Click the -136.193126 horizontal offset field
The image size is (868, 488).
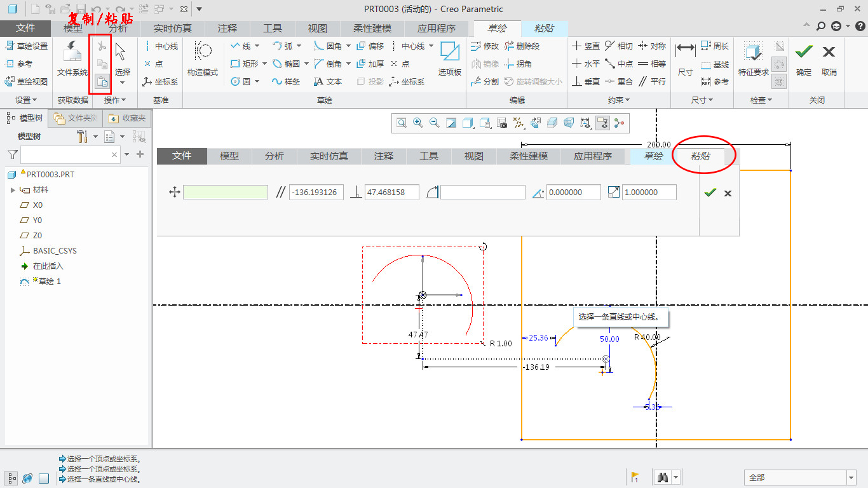click(316, 193)
